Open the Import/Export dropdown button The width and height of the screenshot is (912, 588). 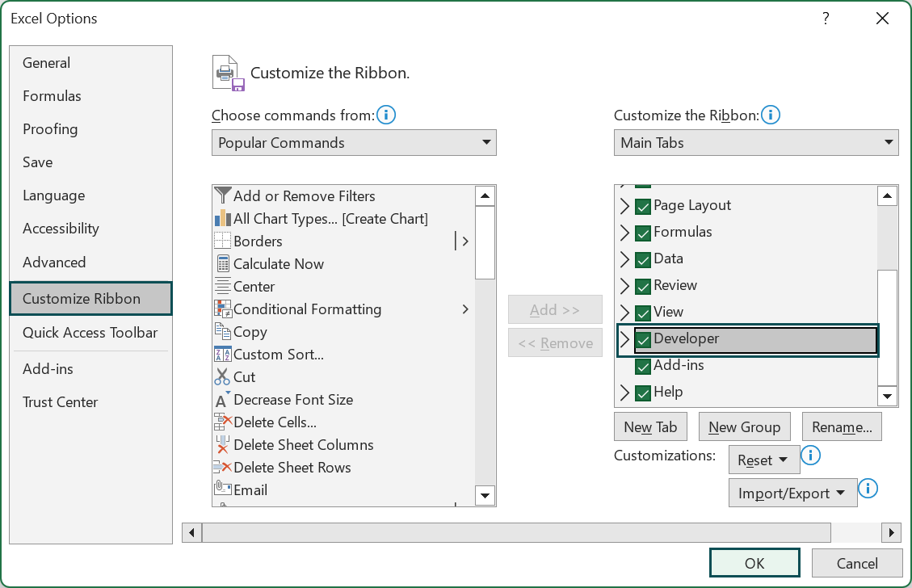pos(792,493)
